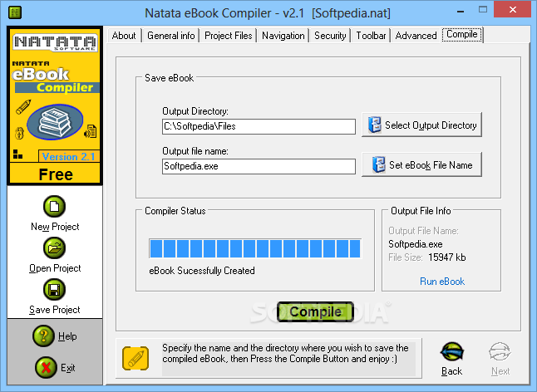Maximize the Natata eBook Compiler window
Screen dimensions: 537x392
pyautogui.click(x=483, y=10)
